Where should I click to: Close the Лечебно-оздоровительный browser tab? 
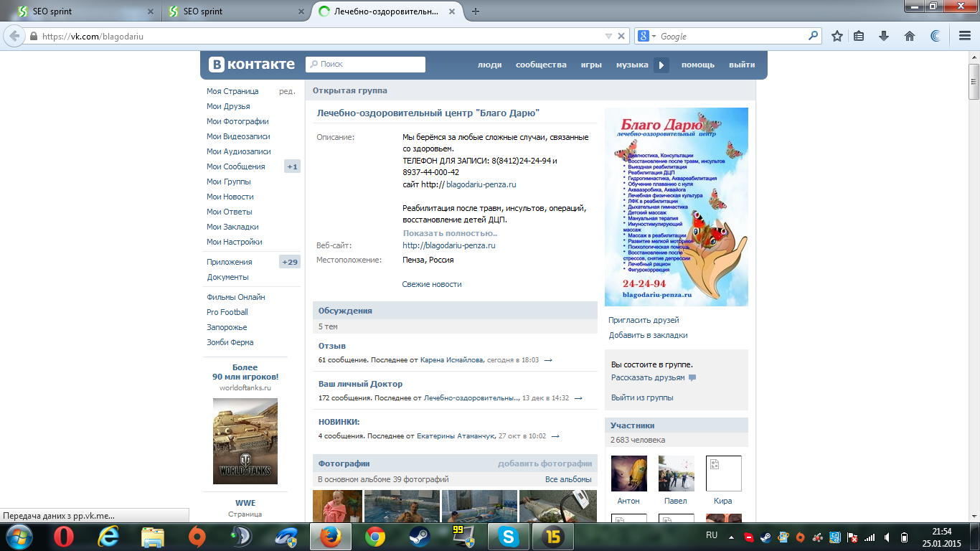coord(451,11)
